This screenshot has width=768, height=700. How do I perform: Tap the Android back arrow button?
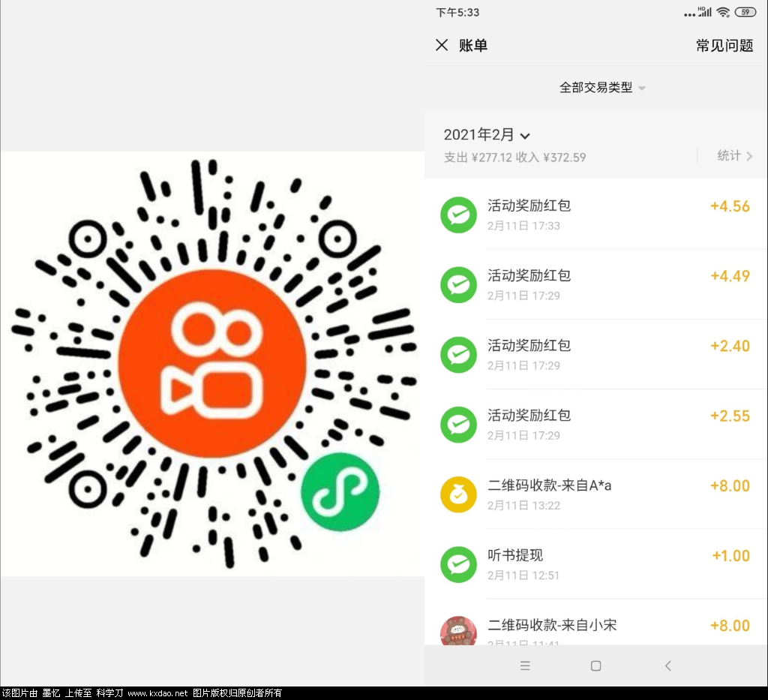pos(668,665)
